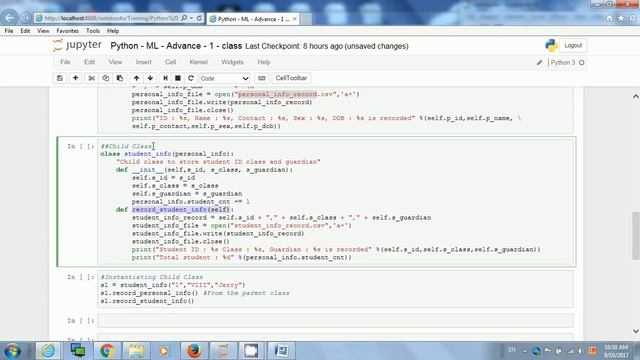Run the current cell
640x360 pixels.
pyautogui.click(x=165, y=78)
